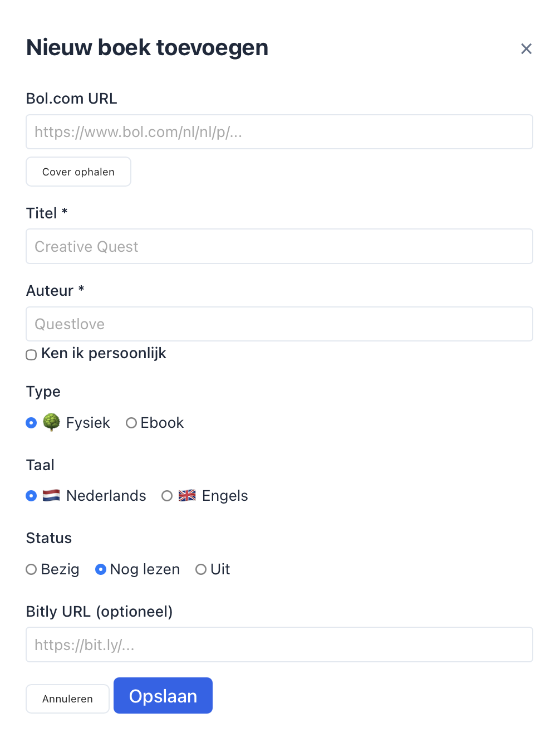
Task: Focus the Bol.com URL input field
Action: pos(279,132)
